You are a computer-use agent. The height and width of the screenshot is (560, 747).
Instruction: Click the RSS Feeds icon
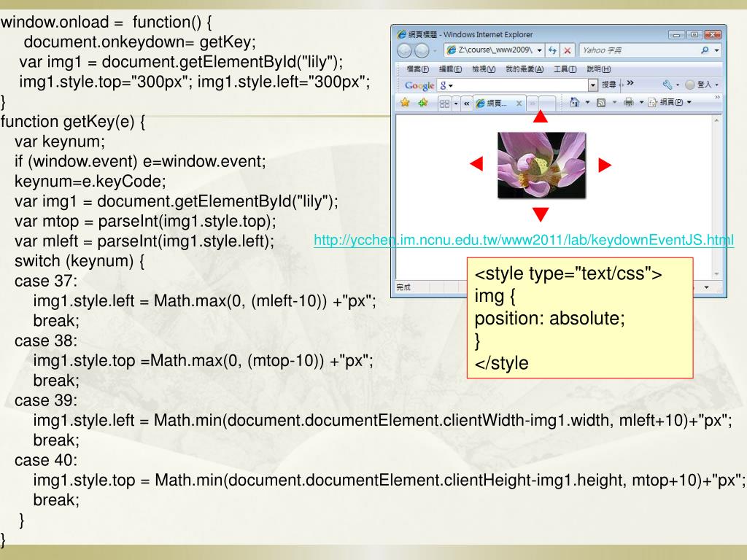pos(601,102)
